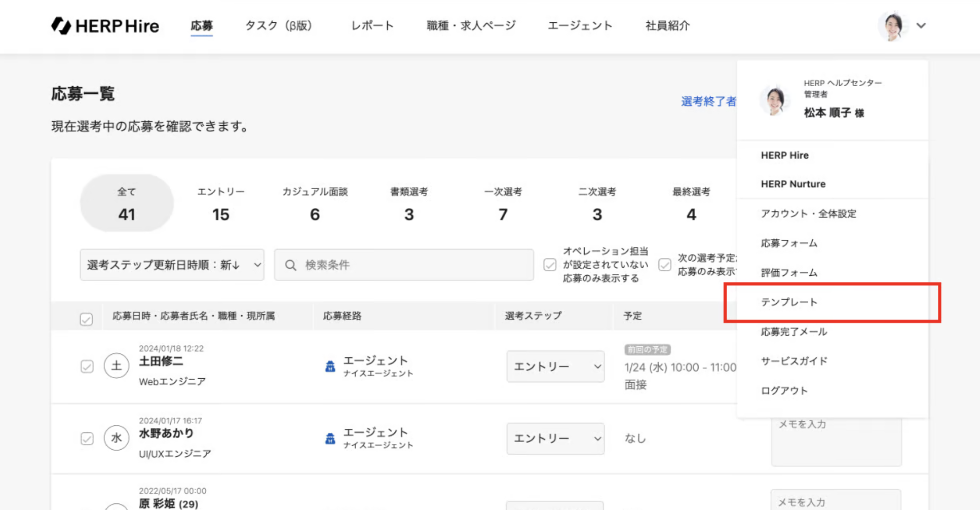Collapse account menu with top chevron
Image resolution: width=980 pixels, height=510 pixels.
921,26
